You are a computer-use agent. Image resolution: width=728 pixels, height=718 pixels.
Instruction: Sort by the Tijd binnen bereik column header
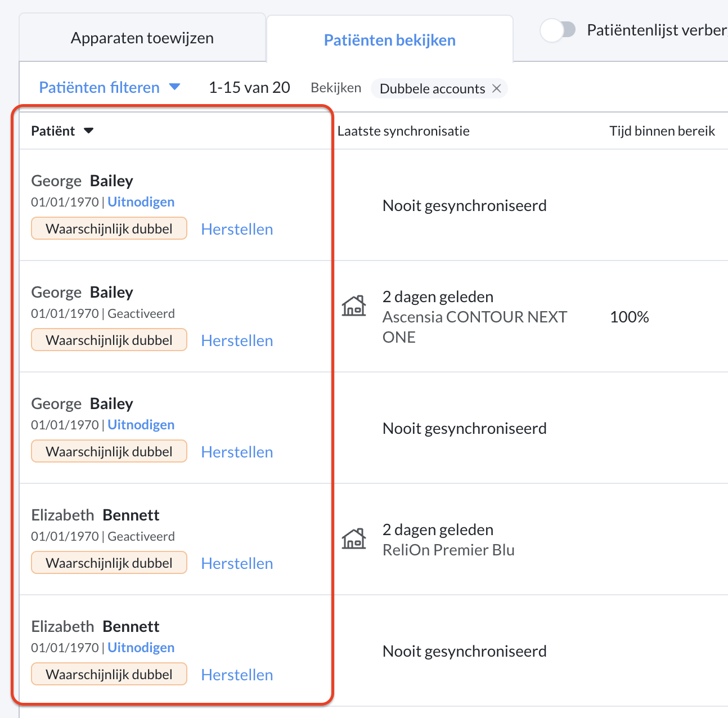click(662, 131)
